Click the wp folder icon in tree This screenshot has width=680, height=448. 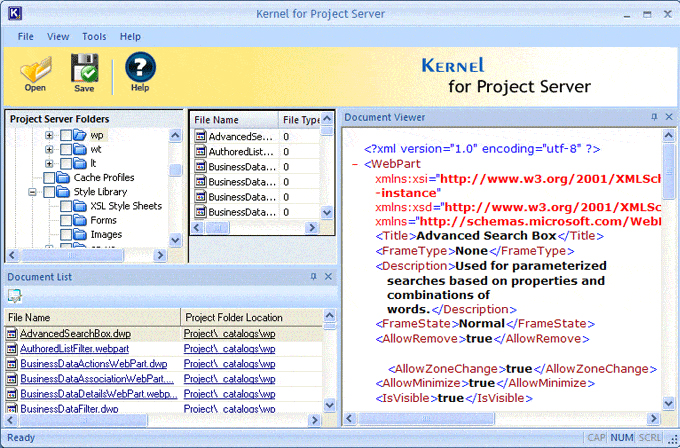point(80,135)
